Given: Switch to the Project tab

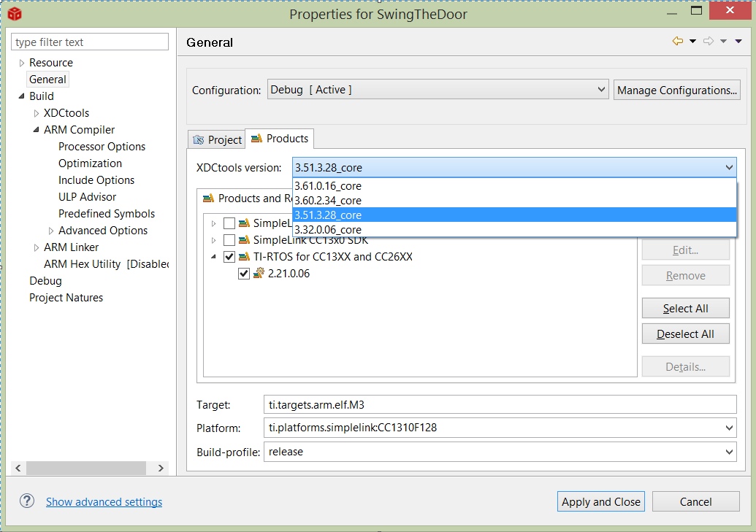Looking at the screenshot, I should pos(217,139).
